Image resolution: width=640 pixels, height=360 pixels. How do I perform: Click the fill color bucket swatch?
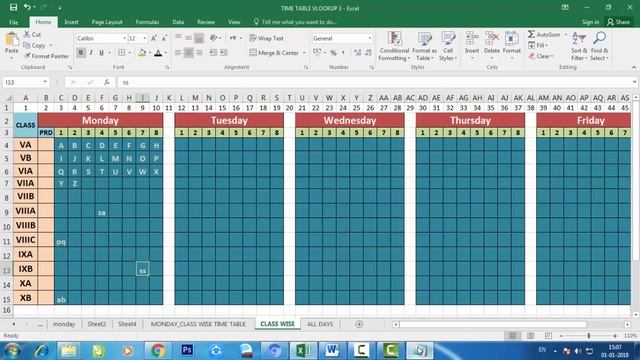(142, 53)
